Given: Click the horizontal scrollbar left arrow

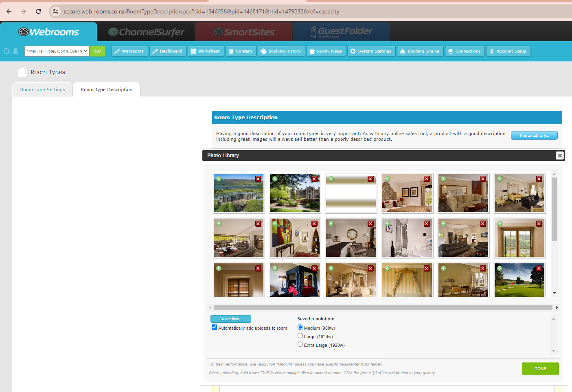Looking at the screenshot, I should [x=210, y=308].
